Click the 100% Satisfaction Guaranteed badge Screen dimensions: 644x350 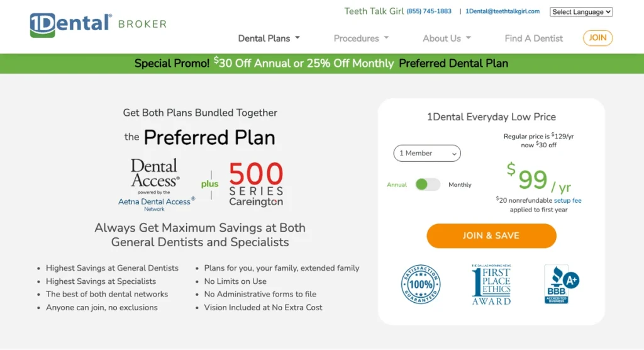(x=421, y=284)
